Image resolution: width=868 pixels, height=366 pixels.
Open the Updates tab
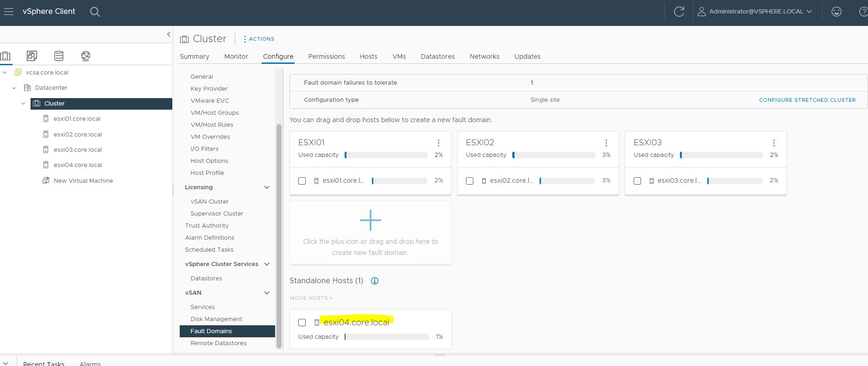click(x=528, y=56)
